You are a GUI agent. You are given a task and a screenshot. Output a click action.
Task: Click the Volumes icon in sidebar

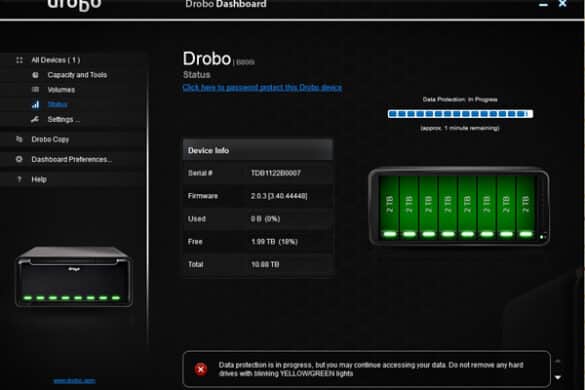[x=35, y=90]
